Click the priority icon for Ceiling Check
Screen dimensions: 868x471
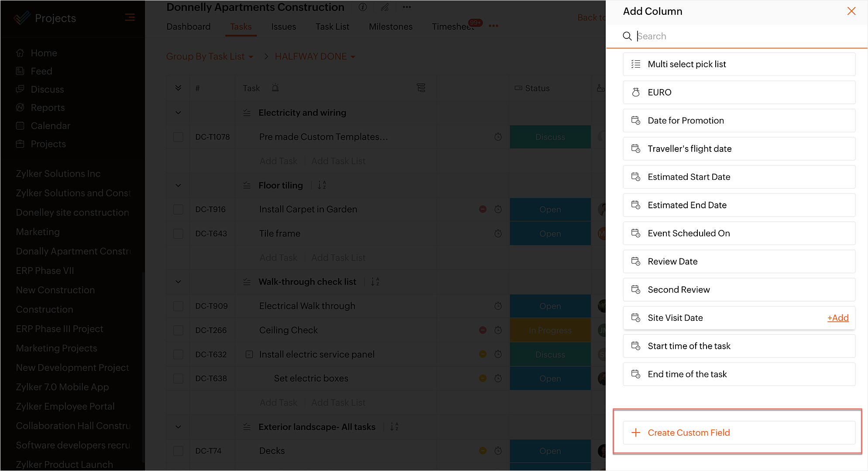(483, 330)
